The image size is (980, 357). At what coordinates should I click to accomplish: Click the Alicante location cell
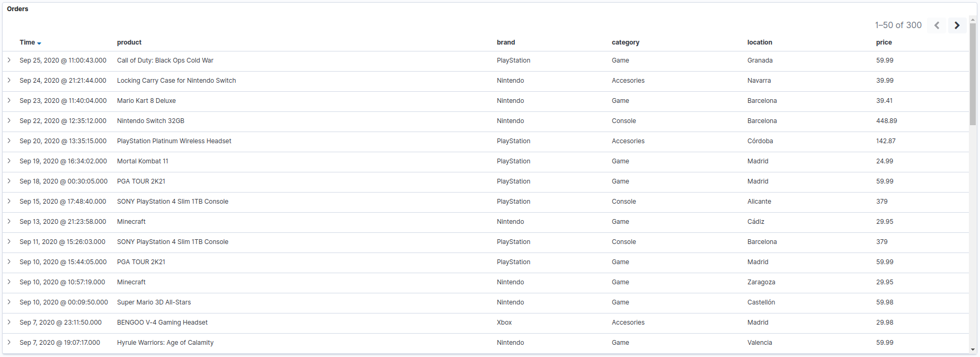pos(759,202)
